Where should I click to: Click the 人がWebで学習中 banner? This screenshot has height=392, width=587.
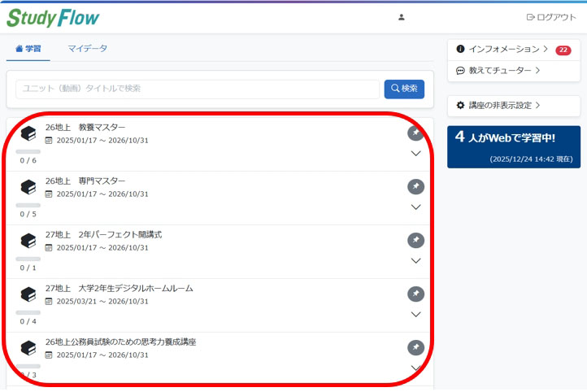[x=514, y=146]
